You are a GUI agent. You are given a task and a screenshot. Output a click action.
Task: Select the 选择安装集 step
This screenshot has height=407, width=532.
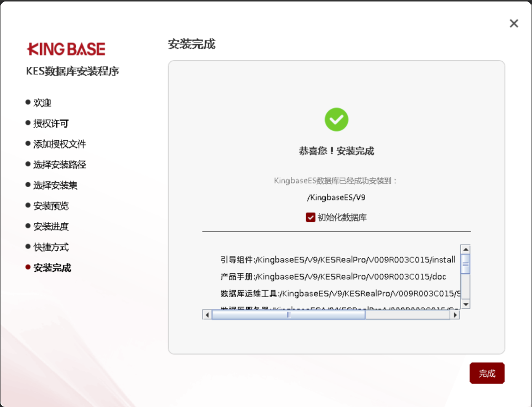[55, 185]
